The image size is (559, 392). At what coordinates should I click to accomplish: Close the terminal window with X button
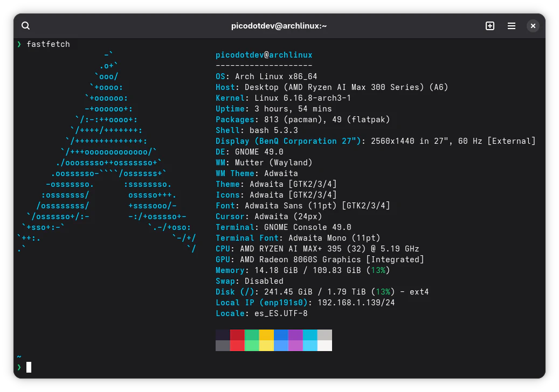pyautogui.click(x=533, y=26)
